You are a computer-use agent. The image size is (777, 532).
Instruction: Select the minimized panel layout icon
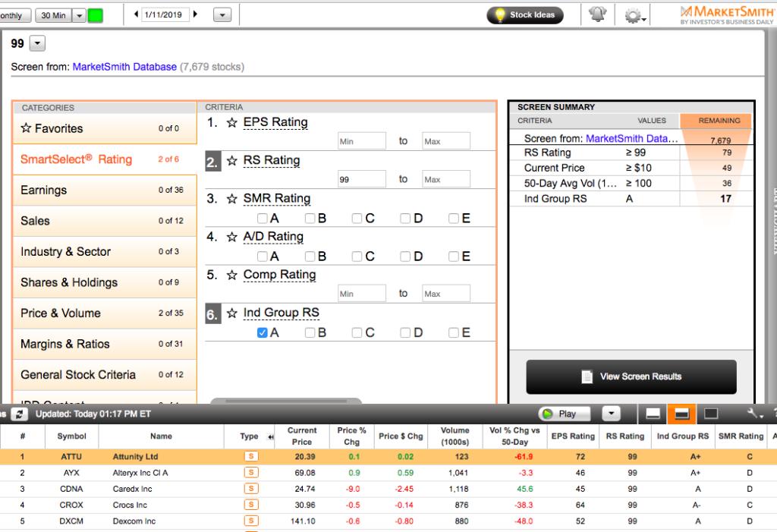click(653, 414)
